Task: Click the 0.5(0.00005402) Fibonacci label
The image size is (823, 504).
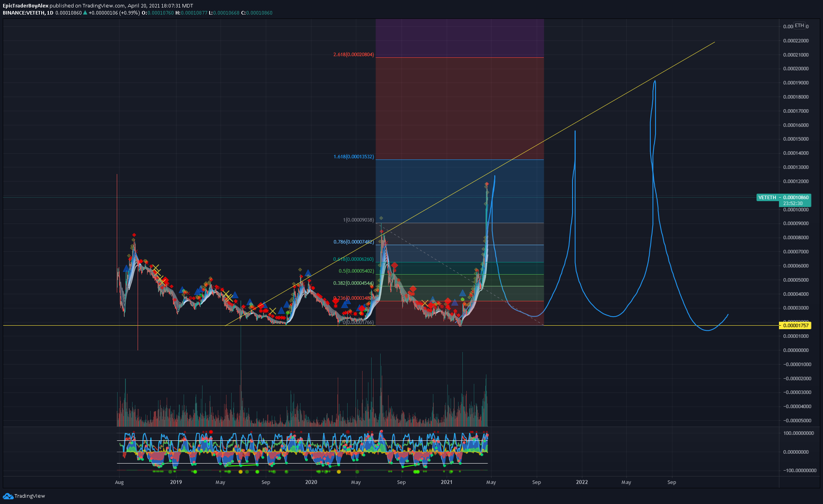Action: [356, 271]
